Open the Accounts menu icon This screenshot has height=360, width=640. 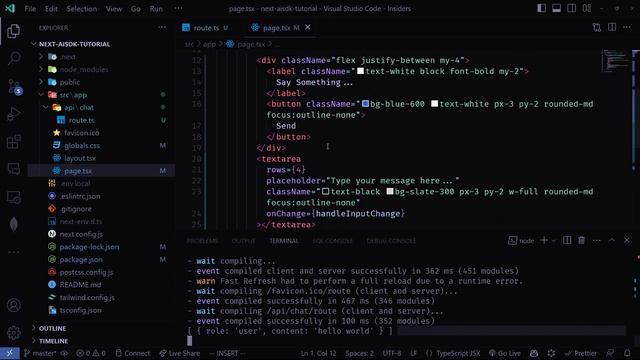(x=13, y=305)
